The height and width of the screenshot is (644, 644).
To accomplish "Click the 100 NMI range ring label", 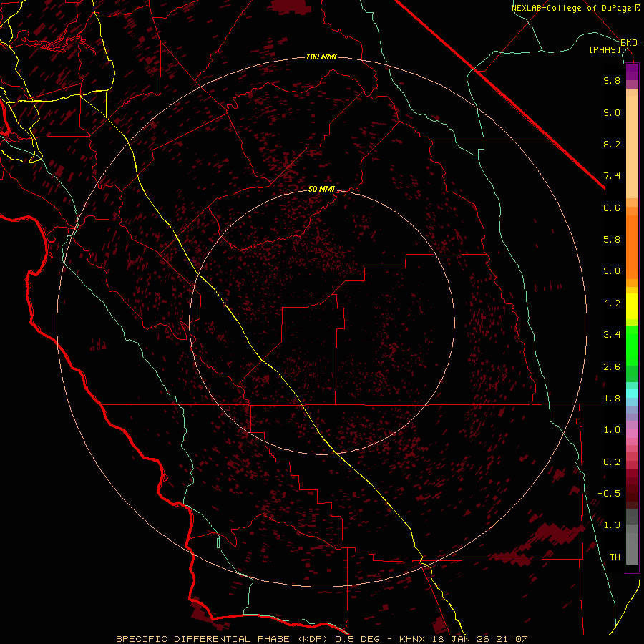I will point(321,57).
